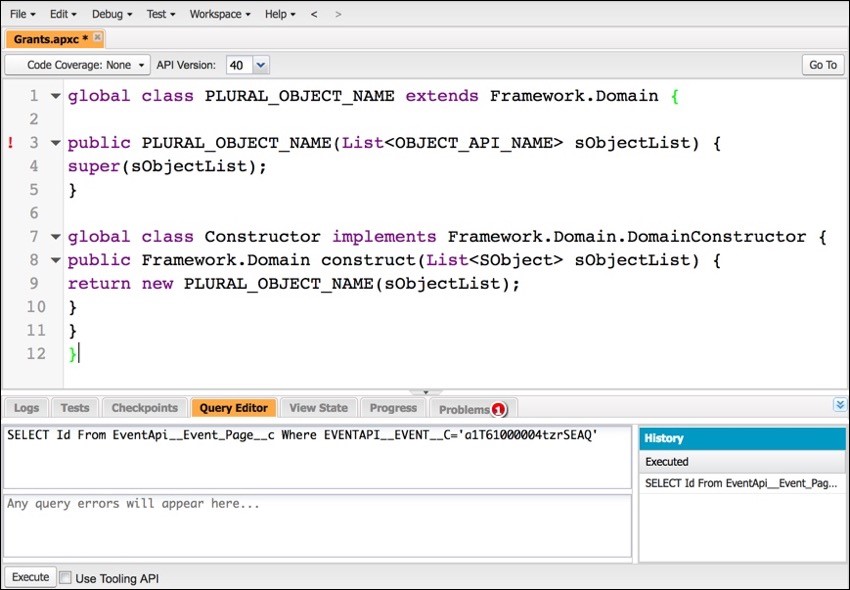Click the Execute button to run the query
This screenshot has width=850, height=590.
click(x=30, y=577)
